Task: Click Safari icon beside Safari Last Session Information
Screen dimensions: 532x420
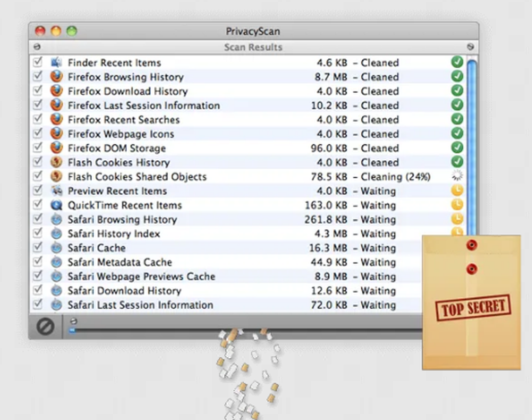Action: point(56,305)
